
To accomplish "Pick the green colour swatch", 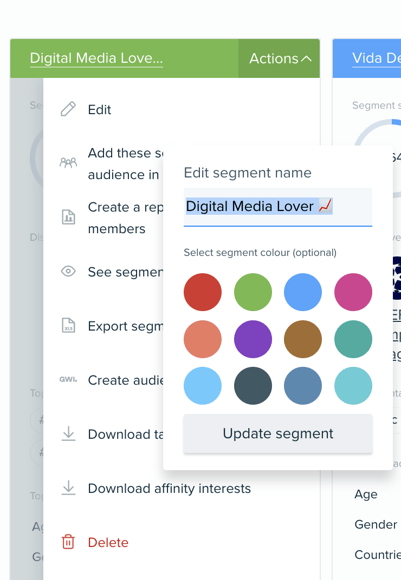I will click(x=253, y=292).
